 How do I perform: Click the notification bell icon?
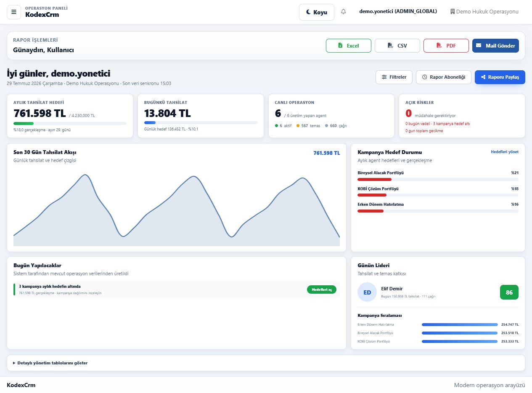pos(344,12)
